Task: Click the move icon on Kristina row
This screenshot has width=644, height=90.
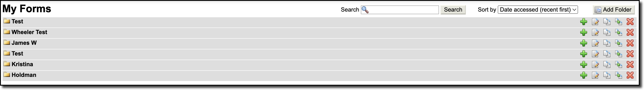Action: pos(618,65)
